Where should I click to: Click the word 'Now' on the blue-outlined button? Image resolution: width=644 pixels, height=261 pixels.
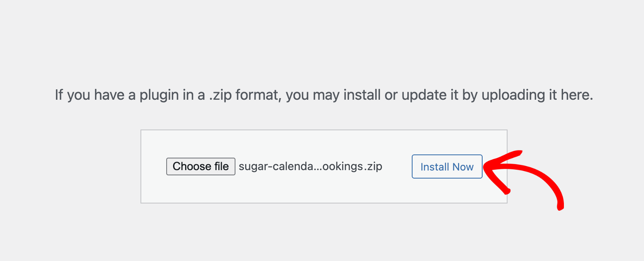coord(463,167)
